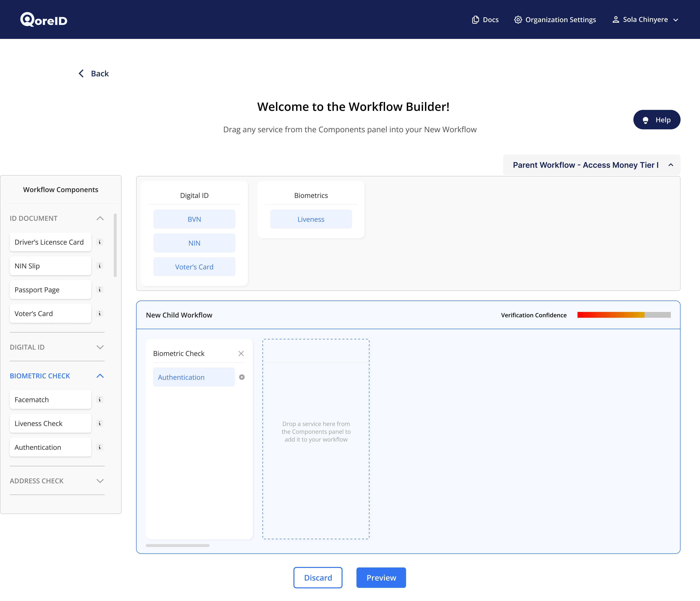Show info for Liveness Check
This screenshot has height=601, width=700.
(x=100, y=423)
